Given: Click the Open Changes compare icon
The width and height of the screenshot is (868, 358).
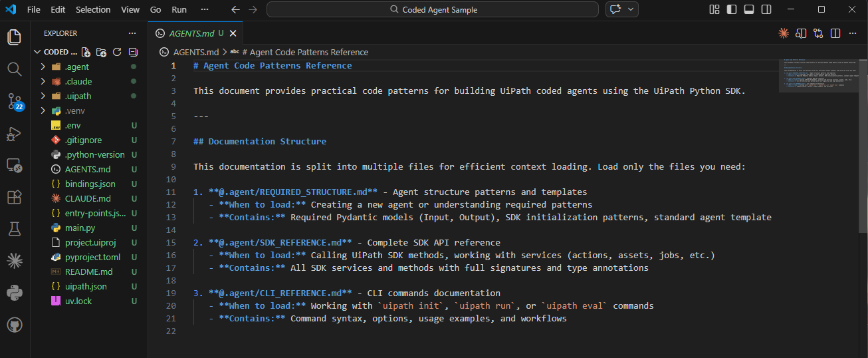Looking at the screenshot, I should 818,33.
